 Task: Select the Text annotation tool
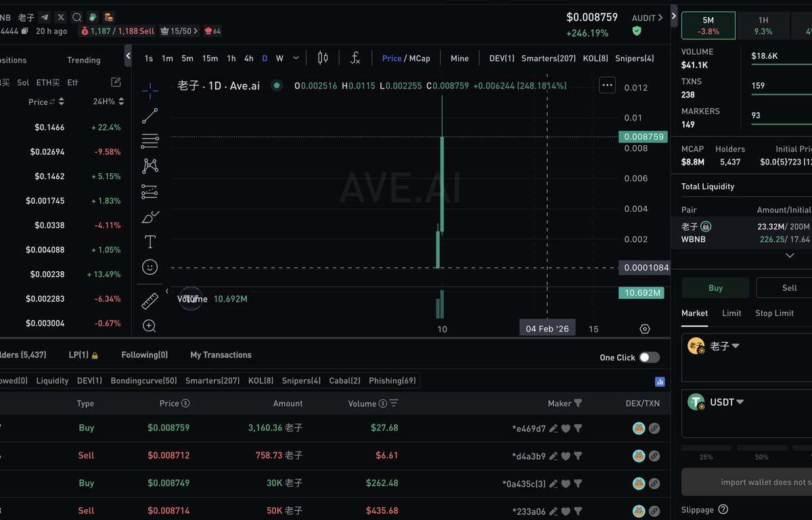[x=150, y=242]
